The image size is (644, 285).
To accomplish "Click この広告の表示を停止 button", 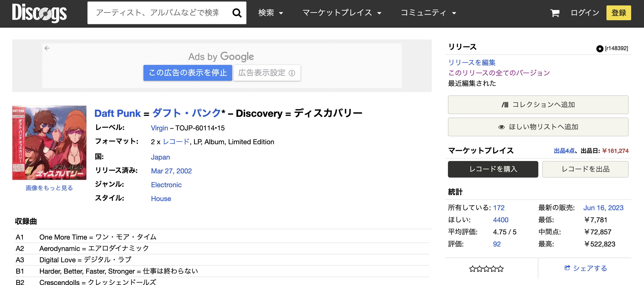I will coord(187,73).
